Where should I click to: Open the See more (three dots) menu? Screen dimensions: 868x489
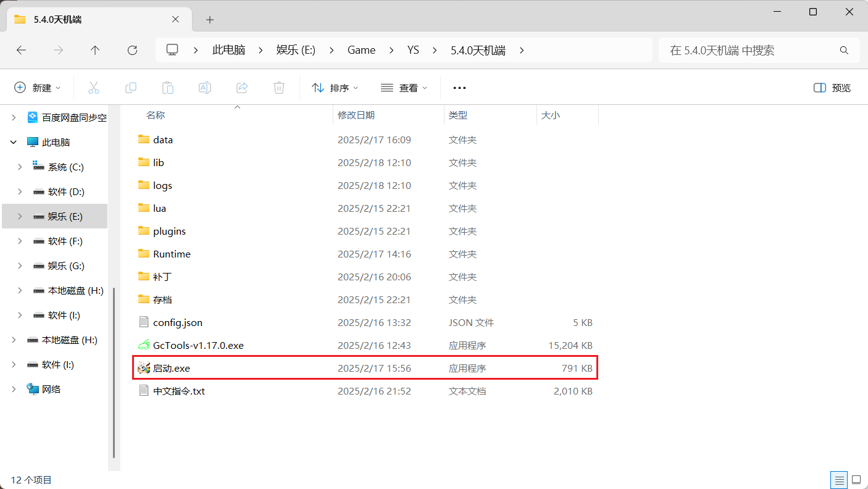tap(459, 88)
